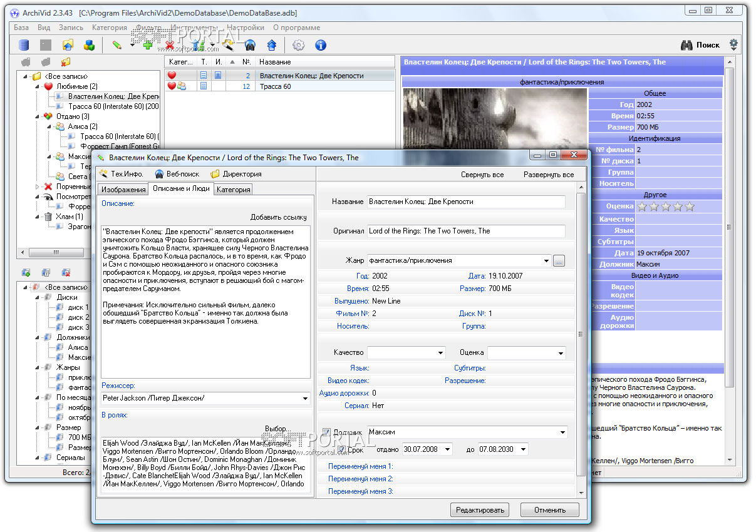
Task: Click the Поиск binoculars search button
Action: (700, 45)
